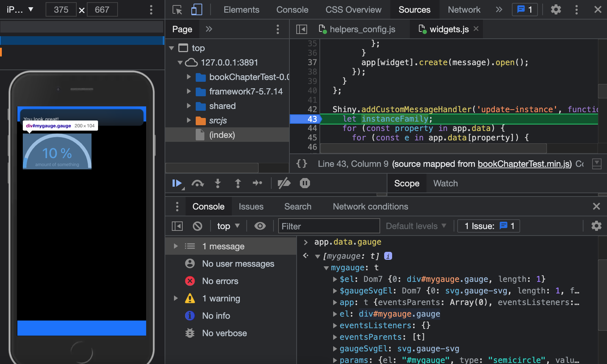The width and height of the screenshot is (607, 364).
Task: Click line number 44 in gutter
Action: coord(312,128)
